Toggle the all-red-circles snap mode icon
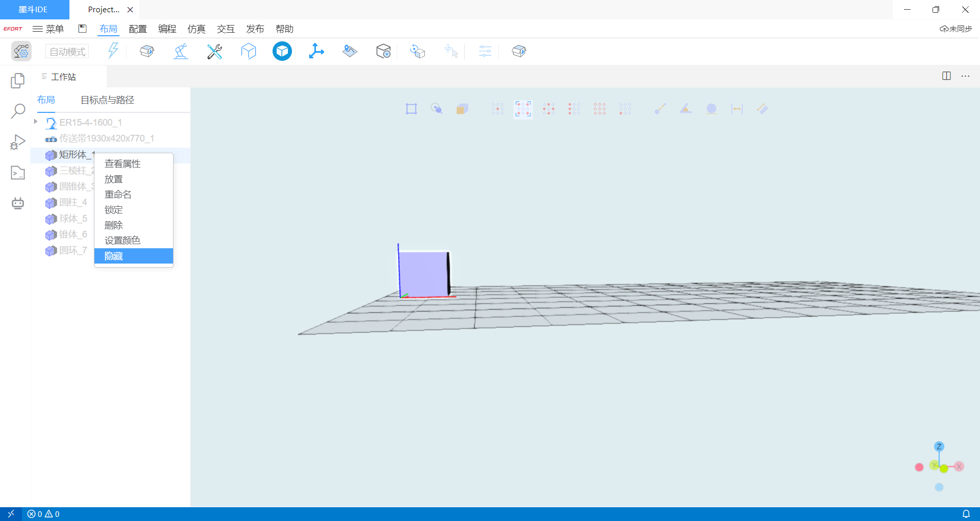The height and width of the screenshot is (521, 980). pyautogui.click(x=599, y=109)
